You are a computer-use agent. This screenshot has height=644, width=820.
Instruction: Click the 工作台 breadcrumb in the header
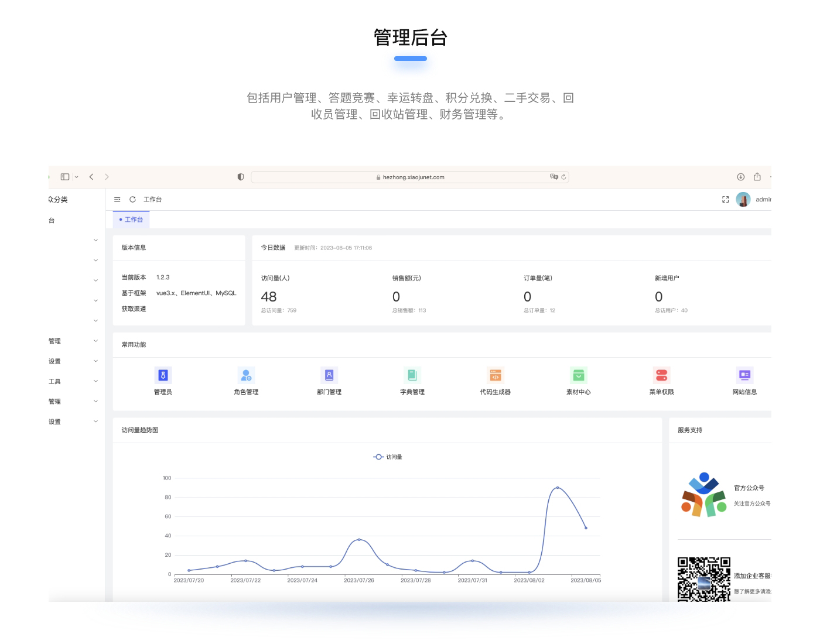pyautogui.click(x=153, y=200)
